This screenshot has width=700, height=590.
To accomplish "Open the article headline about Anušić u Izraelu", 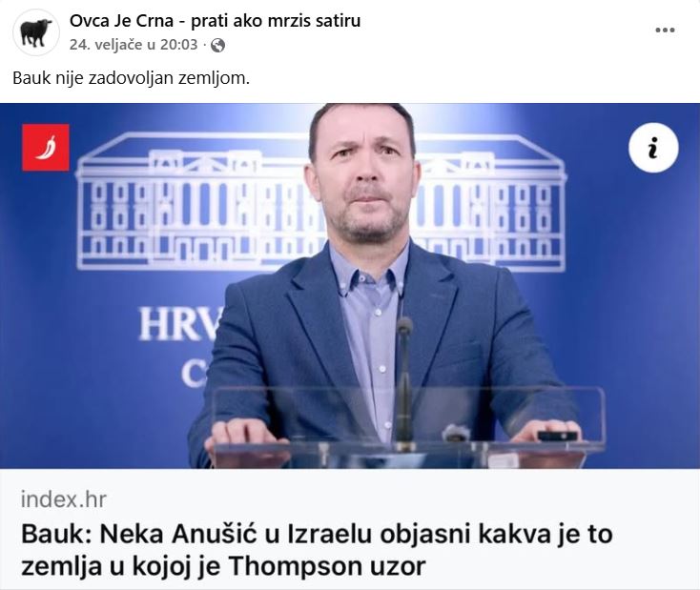I will 317,550.
